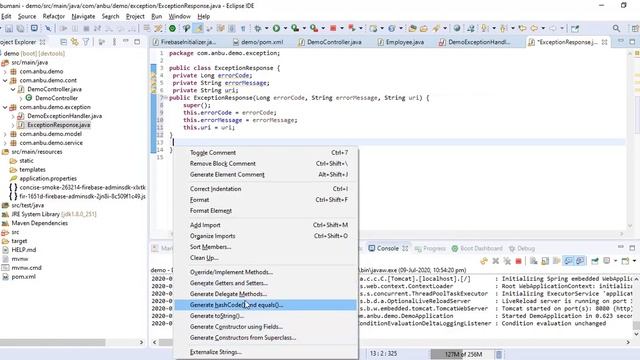Click Maven Dependencies in the Project Explorer
The image size is (640, 360).
[x=40, y=223]
